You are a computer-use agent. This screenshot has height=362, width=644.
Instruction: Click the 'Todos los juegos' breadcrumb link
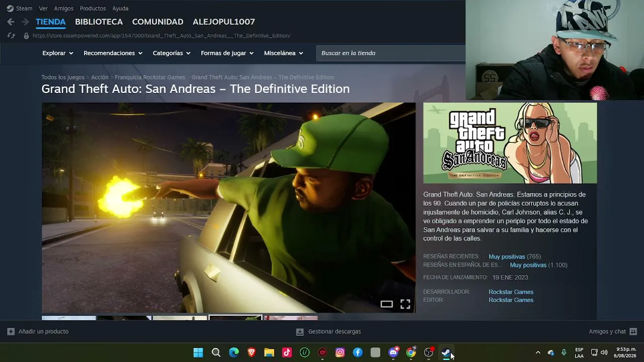pyautogui.click(x=63, y=77)
